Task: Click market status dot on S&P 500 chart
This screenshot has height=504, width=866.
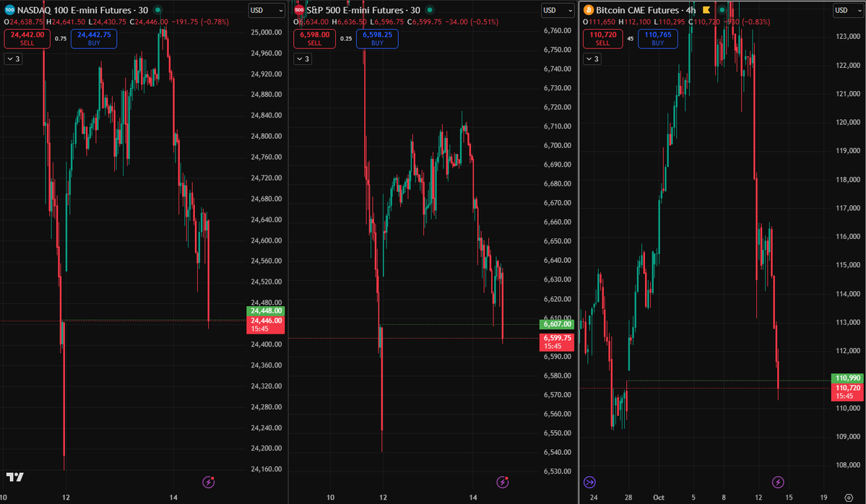Action: coord(430,10)
